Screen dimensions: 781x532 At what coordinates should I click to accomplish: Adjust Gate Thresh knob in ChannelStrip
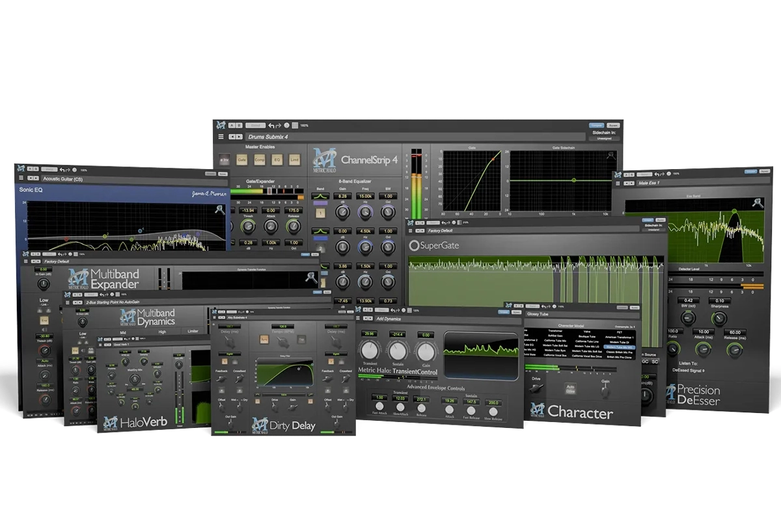pyautogui.click(x=247, y=226)
